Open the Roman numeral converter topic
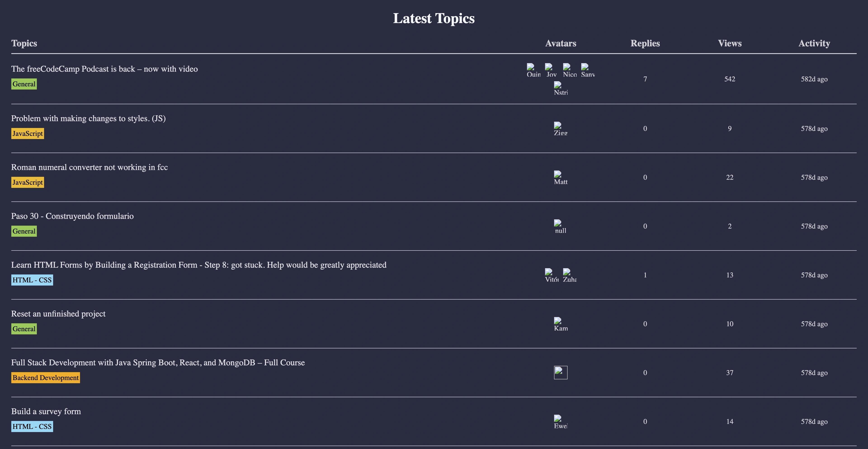Viewport: 868px width, 449px height. pos(89,167)
